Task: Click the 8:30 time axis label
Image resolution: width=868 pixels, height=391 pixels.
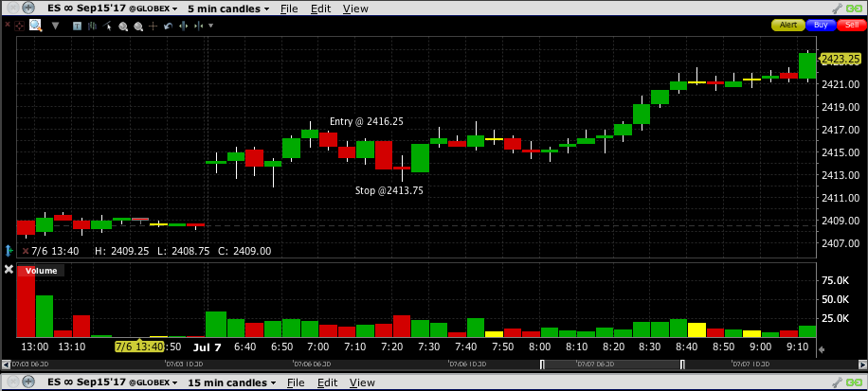Action: coord(650,347)
